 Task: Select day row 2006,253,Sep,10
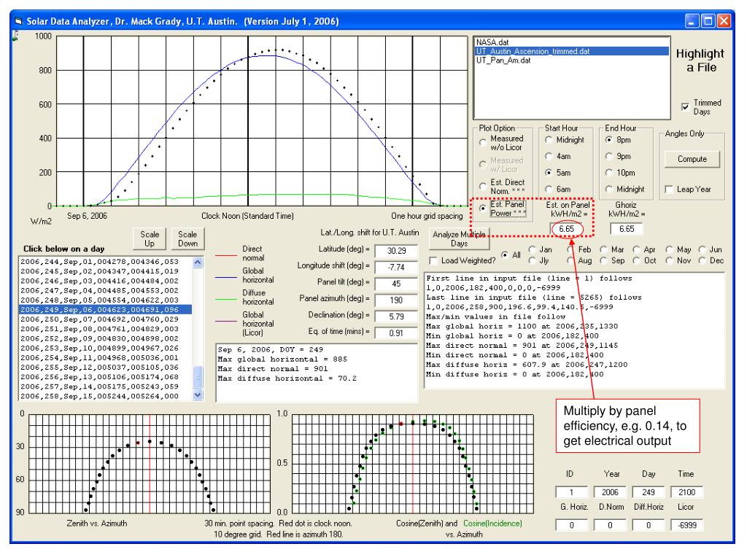tap(105, 348)
